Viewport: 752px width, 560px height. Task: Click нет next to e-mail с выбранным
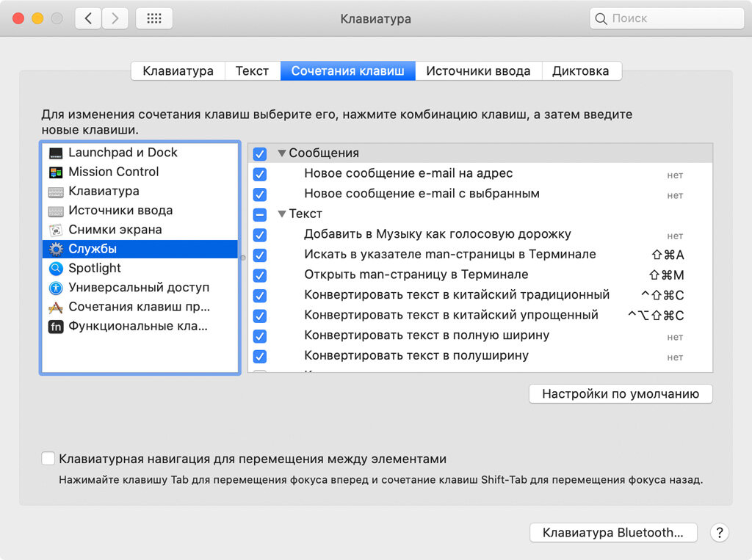click(x=675, y=196)
